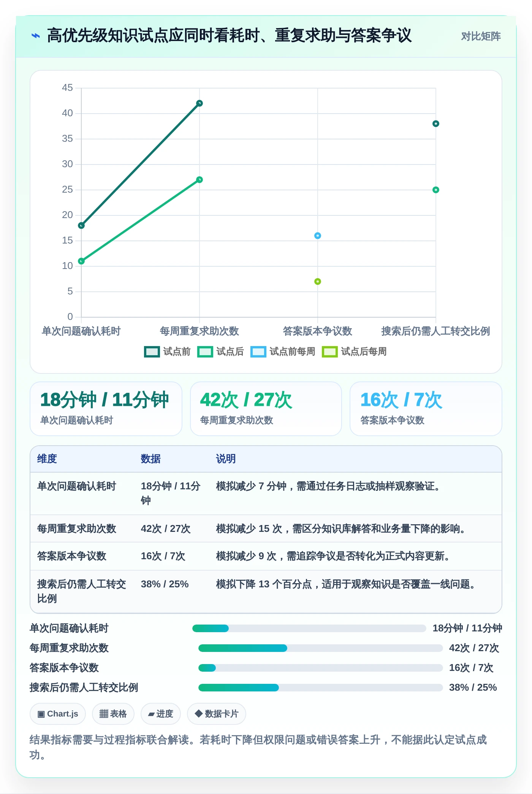The image size is (532, 794).
Task: Select the Chart.js tag chip
Action: pyautogui.click(x=58, y=714)
